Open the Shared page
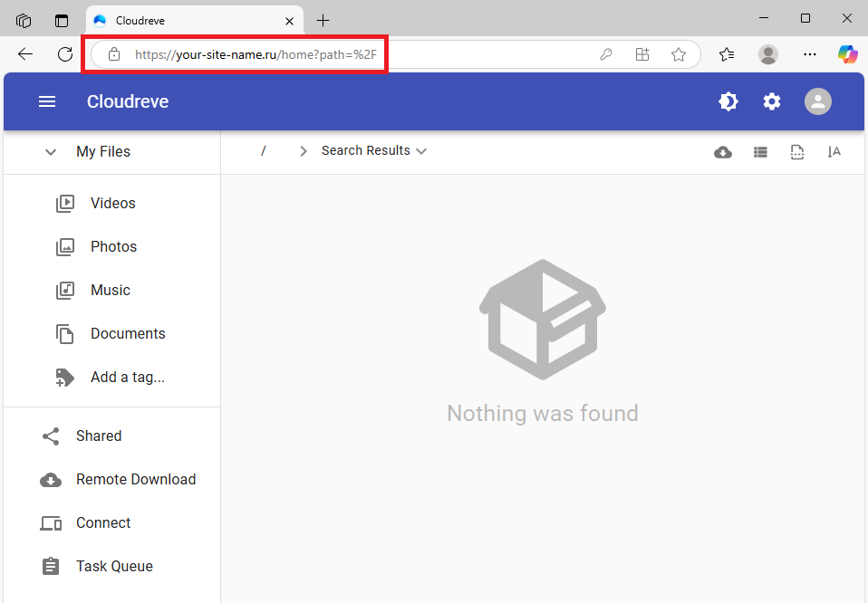The height and width of the screenshot is (603, 868). click(99, 435)
